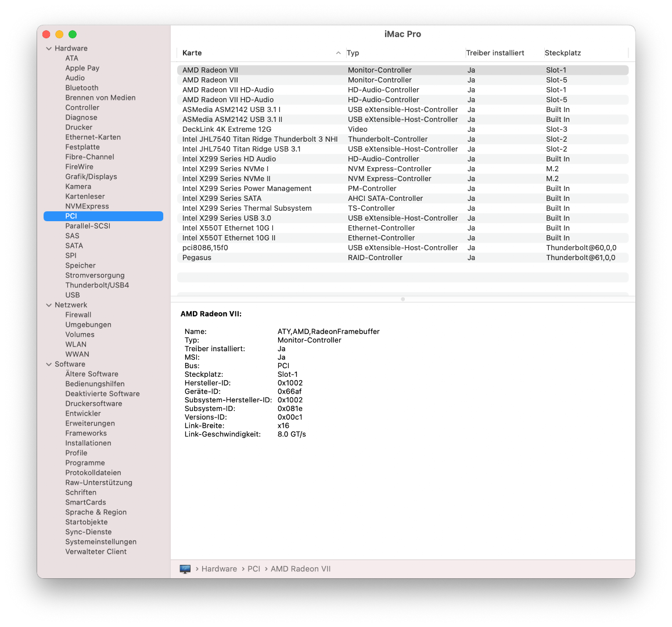Select the ASMedia ASM2142 USB 3.1 I row
The height and width of the screenshot is (627, 672).
(403, 110)
